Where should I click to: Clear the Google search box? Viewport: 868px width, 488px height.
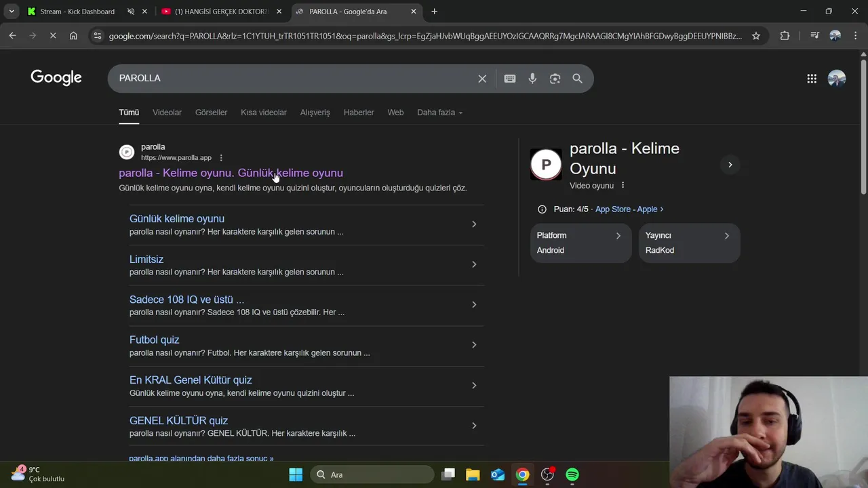click(482, 79)
